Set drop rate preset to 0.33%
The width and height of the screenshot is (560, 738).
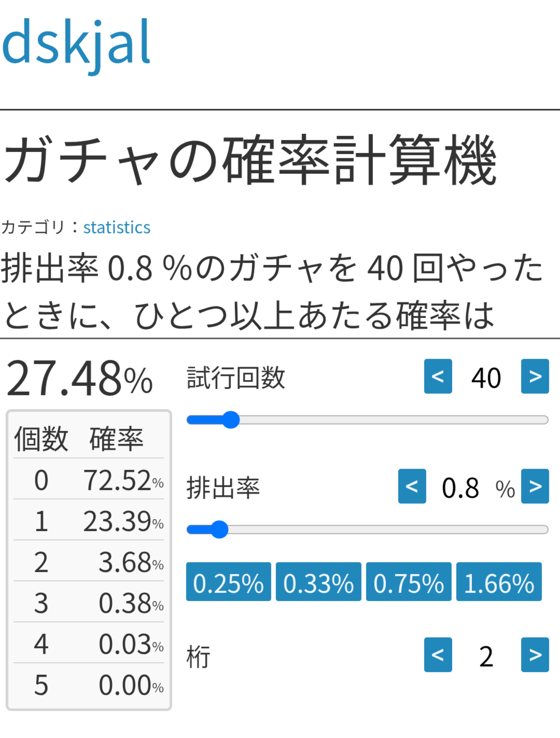318,582
